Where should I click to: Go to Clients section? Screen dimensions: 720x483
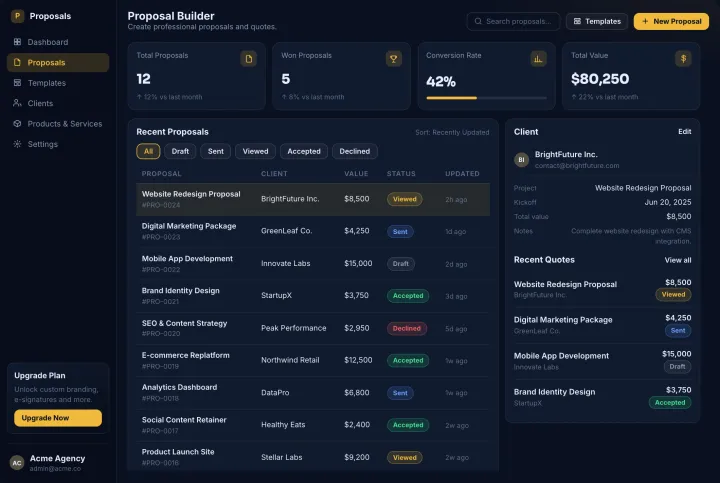[58, 103]
